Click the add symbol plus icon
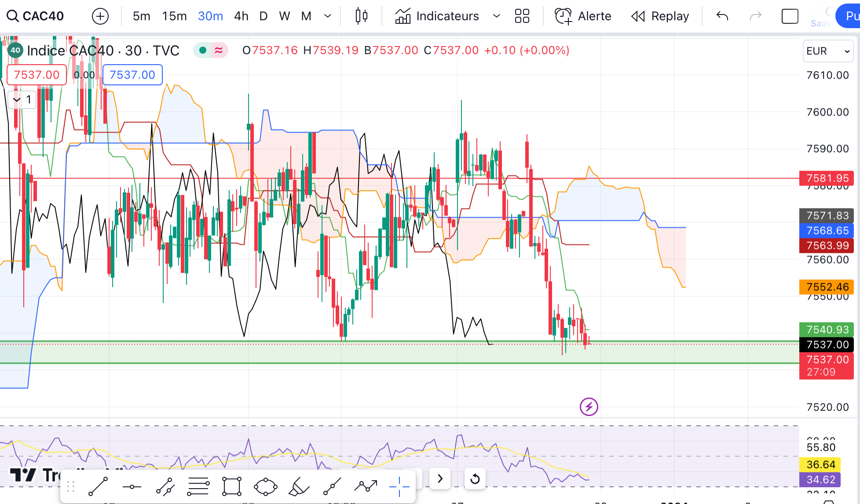Screen dimensions: 860x504 (x=100, y=16)
